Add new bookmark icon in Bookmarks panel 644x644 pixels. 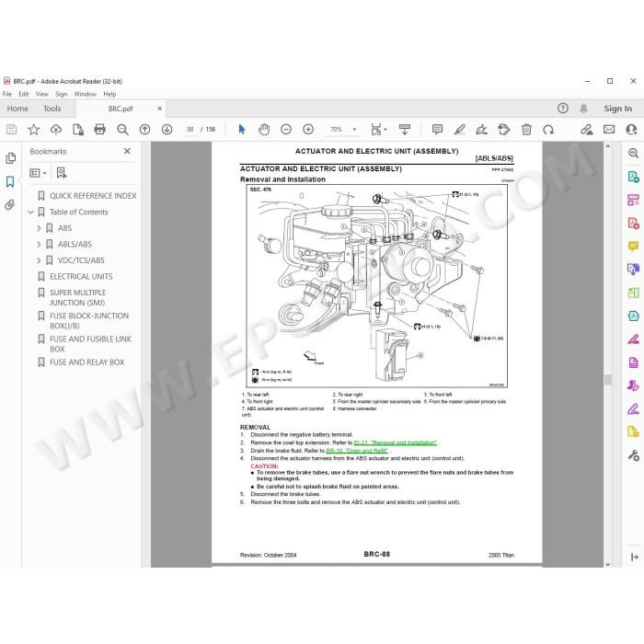coord(62,173)
